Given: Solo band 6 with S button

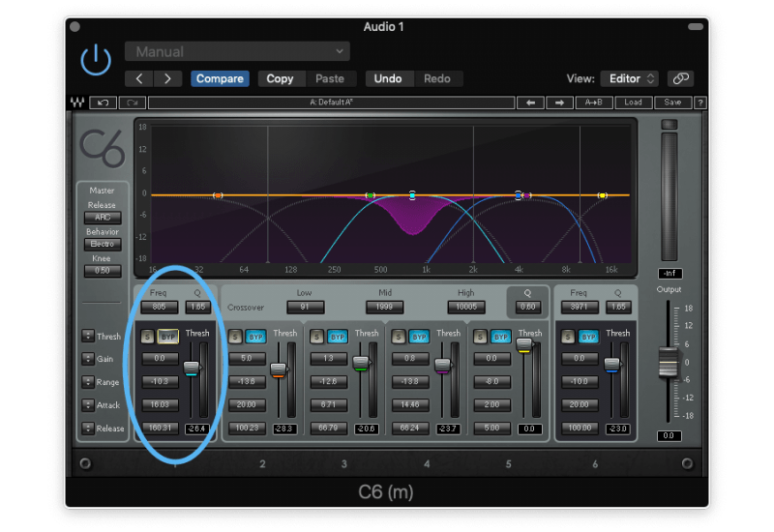Looking at the screenshot, I should [568, 337].
